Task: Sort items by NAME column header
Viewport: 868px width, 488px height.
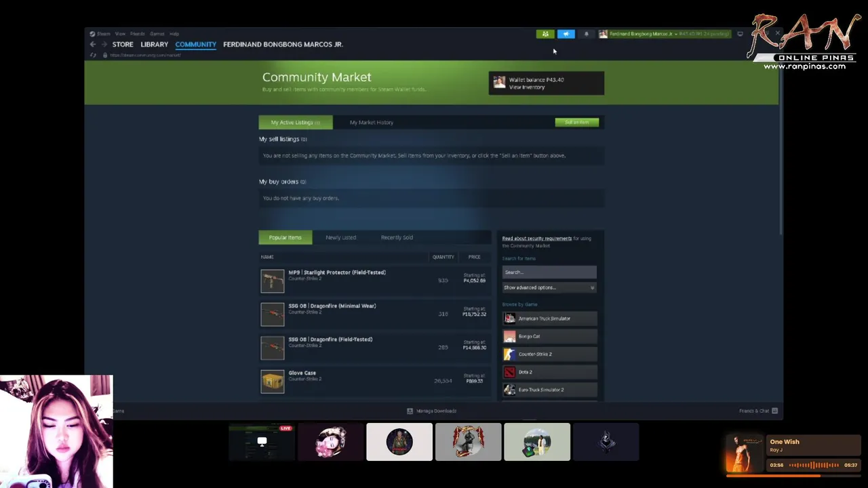Action: coord(267,257)
